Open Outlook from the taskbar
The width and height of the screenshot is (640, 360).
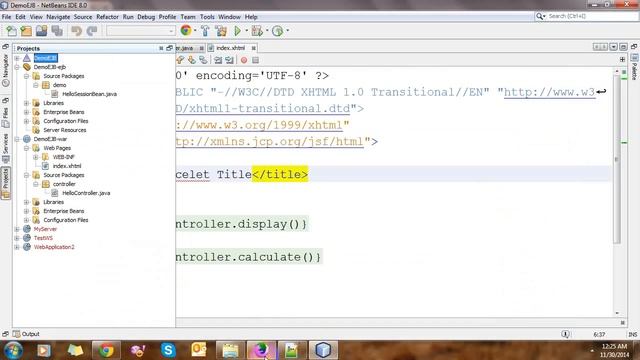coord(199,350)
